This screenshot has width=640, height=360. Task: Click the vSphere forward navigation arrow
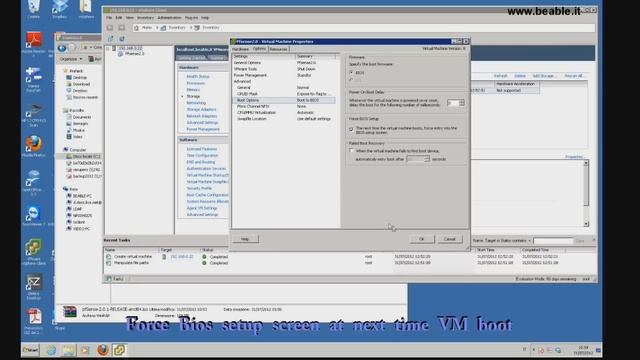[122, 28]
